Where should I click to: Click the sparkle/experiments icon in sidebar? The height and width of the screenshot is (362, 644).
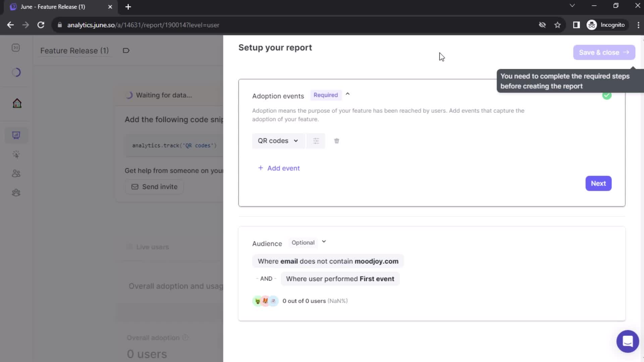pyautogui.click(x=16, y=154)
